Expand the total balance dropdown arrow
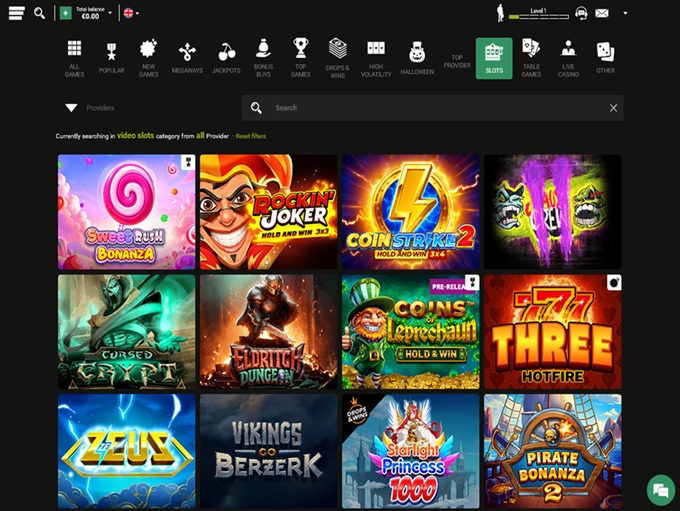The image size is (680, 511). tap(110, 13)
